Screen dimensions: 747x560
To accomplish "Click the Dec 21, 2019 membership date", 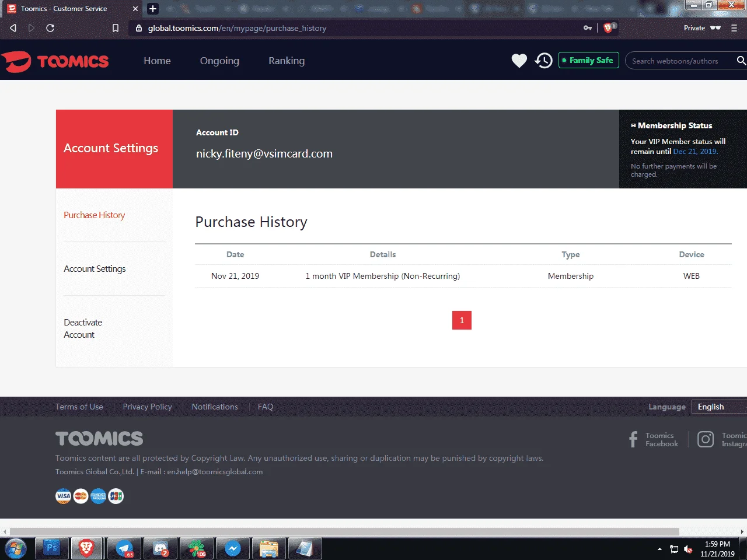I will pyautogui.click(x=695, y=151).
